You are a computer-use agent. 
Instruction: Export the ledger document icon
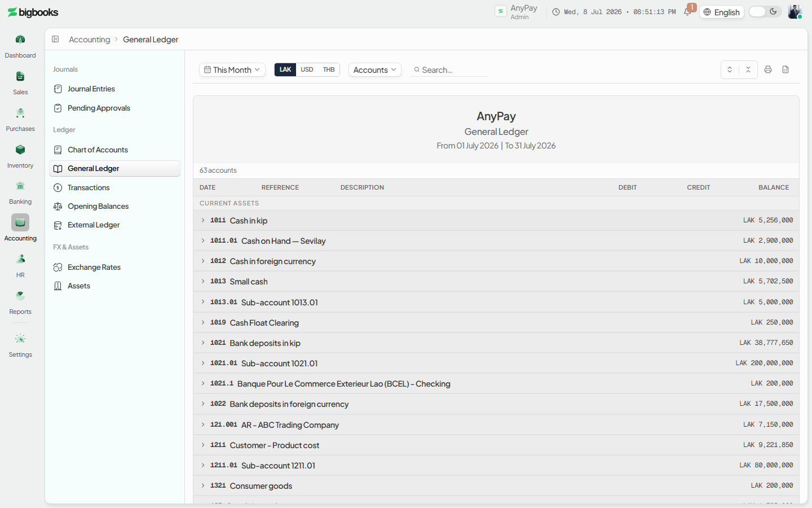tap(785, 69)
